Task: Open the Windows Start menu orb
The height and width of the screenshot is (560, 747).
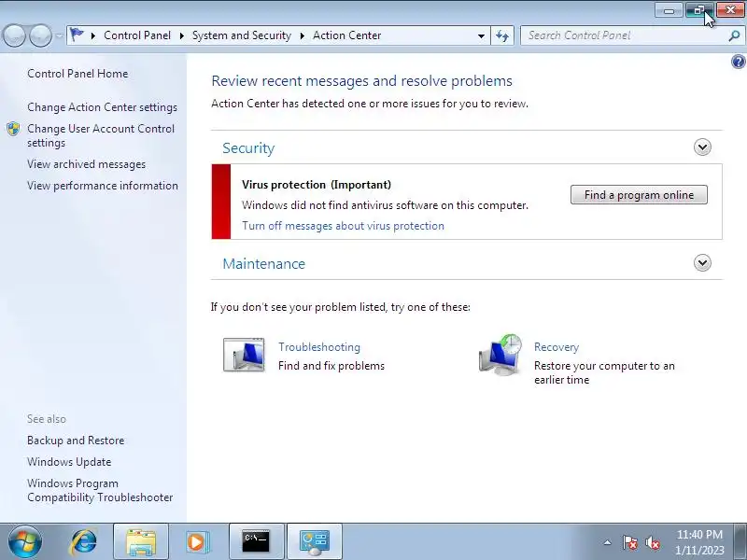Action: tap(24, 542)
